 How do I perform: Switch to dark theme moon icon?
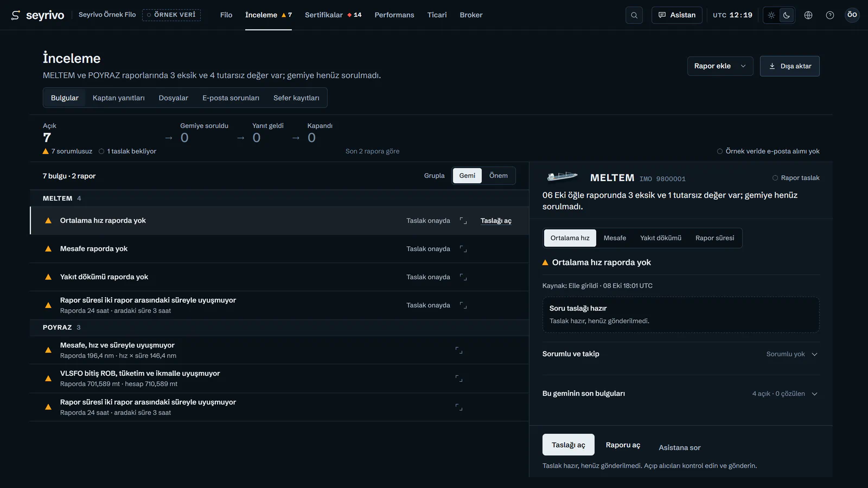point(787,15)
